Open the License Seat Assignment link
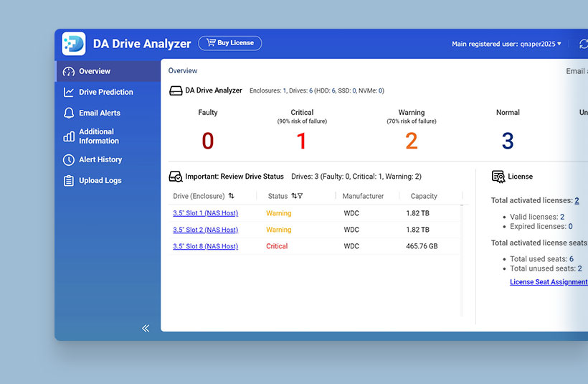The width and height of the screenshot is (588, 384). [x=549, y=282]
